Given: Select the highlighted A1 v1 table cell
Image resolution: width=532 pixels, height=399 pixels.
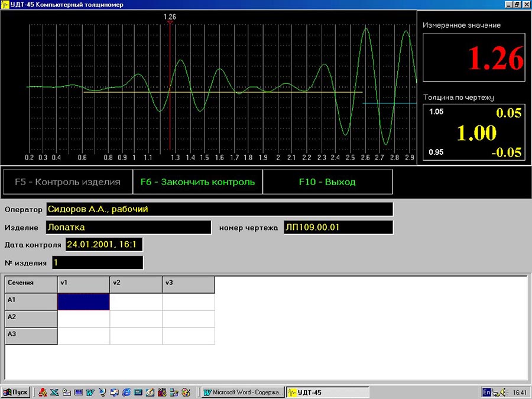Looking at the screenshot, I should tap(84, 301).
